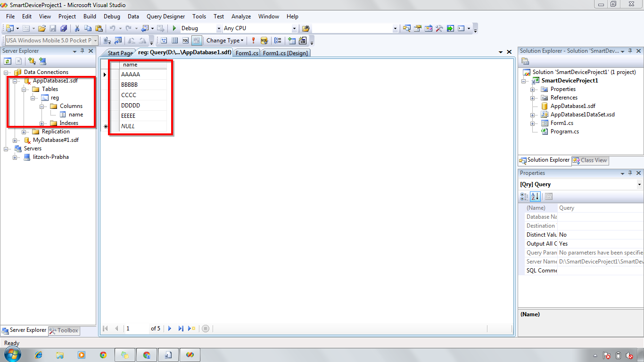Switch to the Start Page tab
The width and height of the screenshot is (644, 362).
[120, 53]
